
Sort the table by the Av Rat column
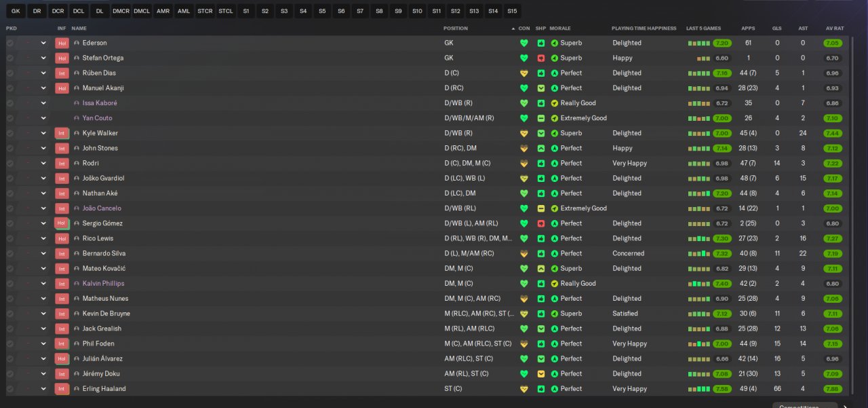[835, 29]
